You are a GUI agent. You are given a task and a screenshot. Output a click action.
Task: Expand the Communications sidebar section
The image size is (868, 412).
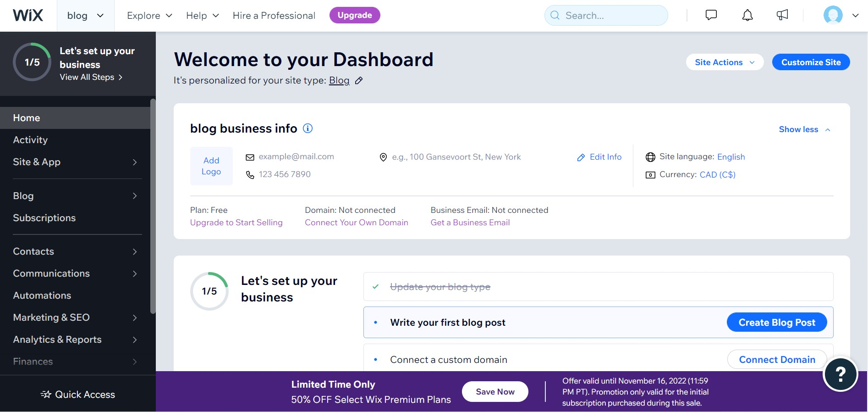(75, 273)
